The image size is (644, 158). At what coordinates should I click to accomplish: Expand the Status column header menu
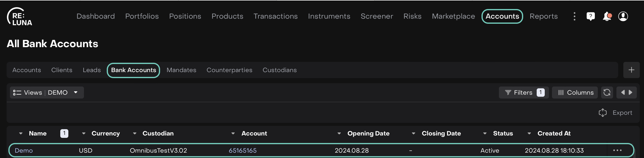(x=485, y=133)
